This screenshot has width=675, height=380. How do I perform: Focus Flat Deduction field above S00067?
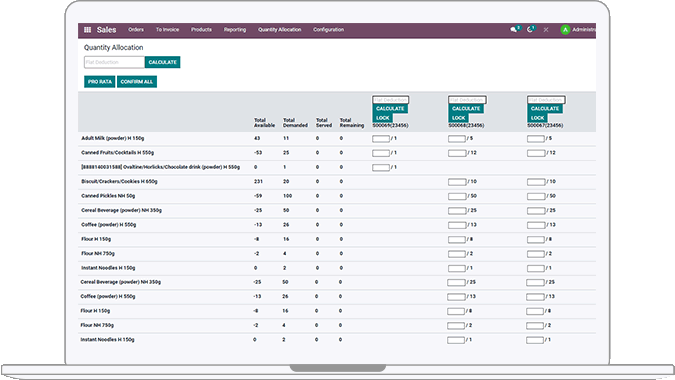click(545, 100)
